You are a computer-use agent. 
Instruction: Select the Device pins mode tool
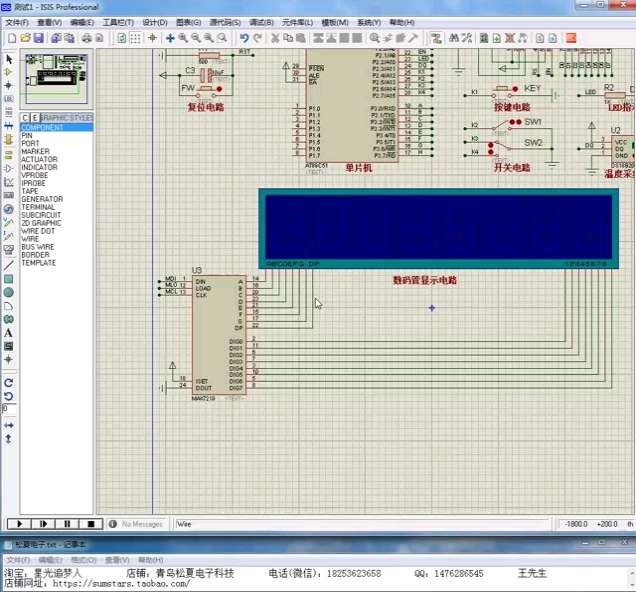click(x=9, y=168)
